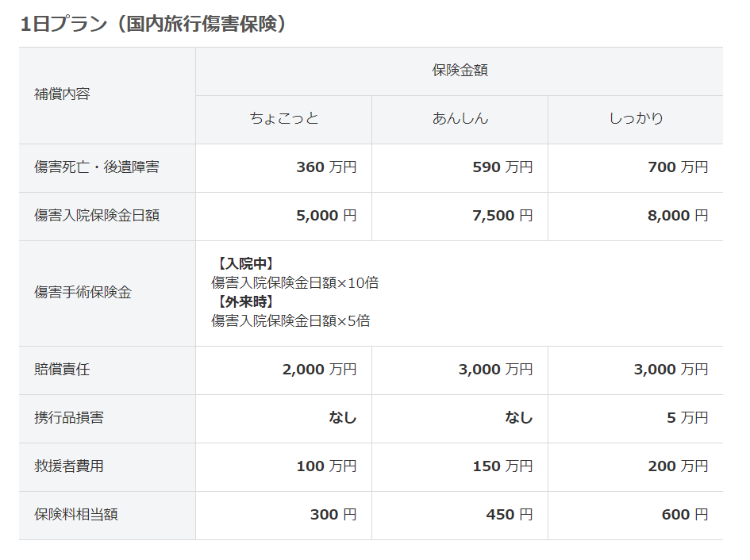Select the あんしん plan column header
The height and width of the screenshot is (560, 750).
point(460,118)
